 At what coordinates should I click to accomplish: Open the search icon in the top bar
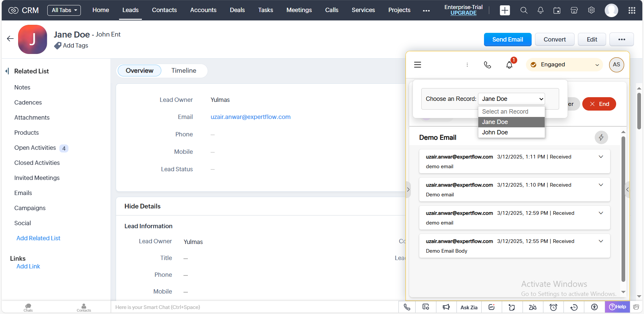(524, 10)
